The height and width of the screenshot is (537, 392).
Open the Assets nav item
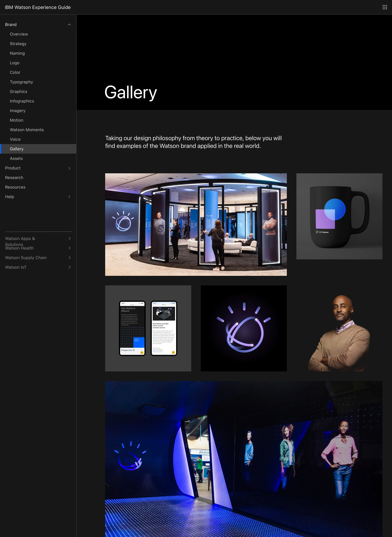tap(16, 159)
